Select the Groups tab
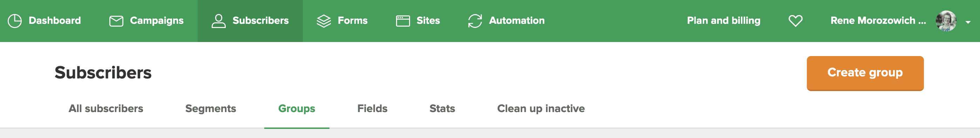 pos(297,109)
